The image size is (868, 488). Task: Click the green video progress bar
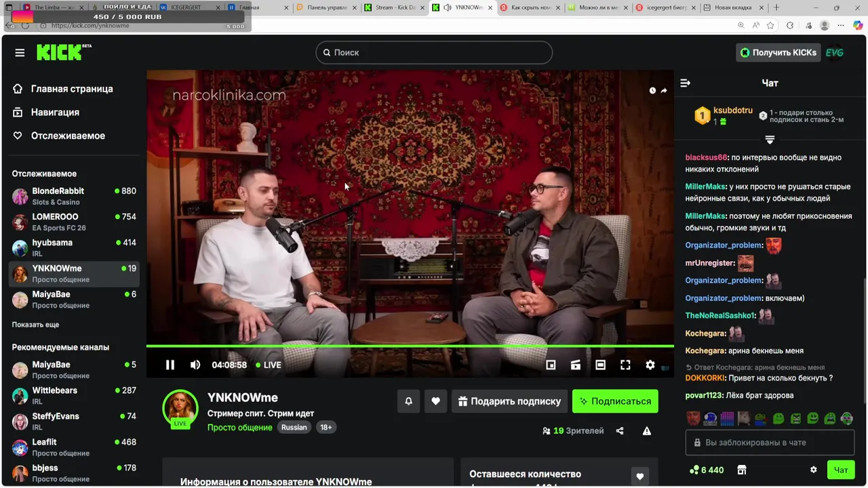coord(410,346)
